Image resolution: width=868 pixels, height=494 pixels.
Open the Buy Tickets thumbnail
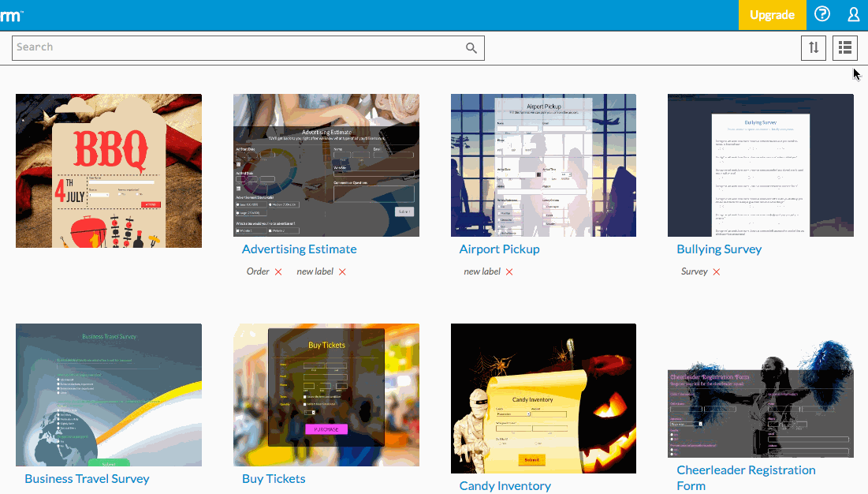pos(326,395)
